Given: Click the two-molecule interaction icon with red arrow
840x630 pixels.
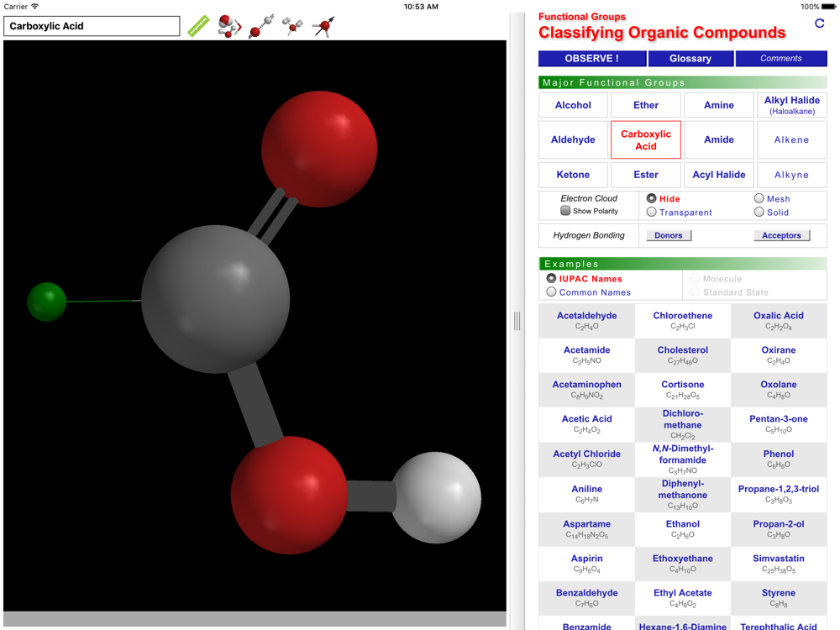Looking at the screenshot, I should coord(229,26).
